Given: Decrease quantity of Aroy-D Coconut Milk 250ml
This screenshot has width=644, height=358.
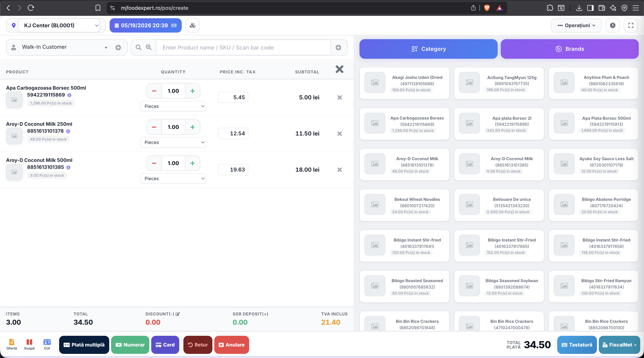Looking at the screenshot, I should click(x=154, y=127).
